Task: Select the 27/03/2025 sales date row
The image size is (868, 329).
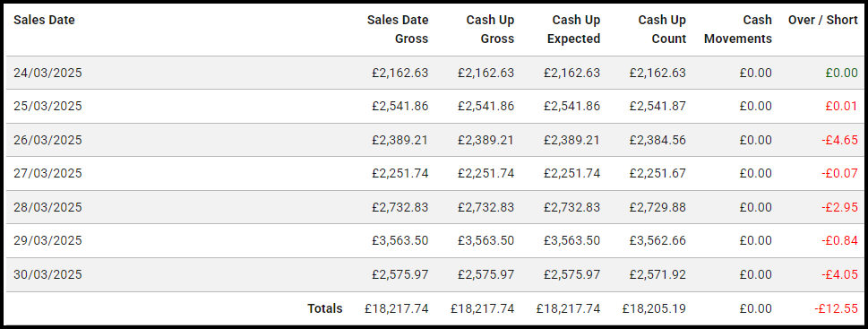Action: tap(434, 173)
